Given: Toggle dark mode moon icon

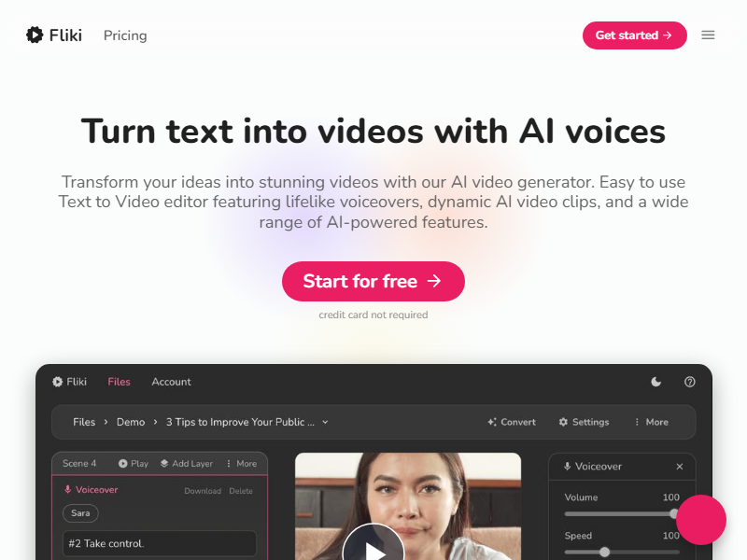Looking at the screenshot, I should click(x=656, y=382).
